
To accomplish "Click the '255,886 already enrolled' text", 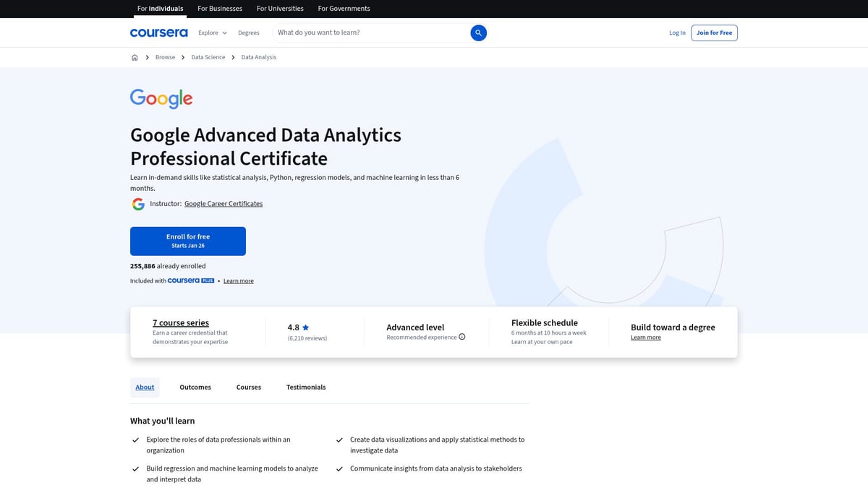I will (168, 266).
